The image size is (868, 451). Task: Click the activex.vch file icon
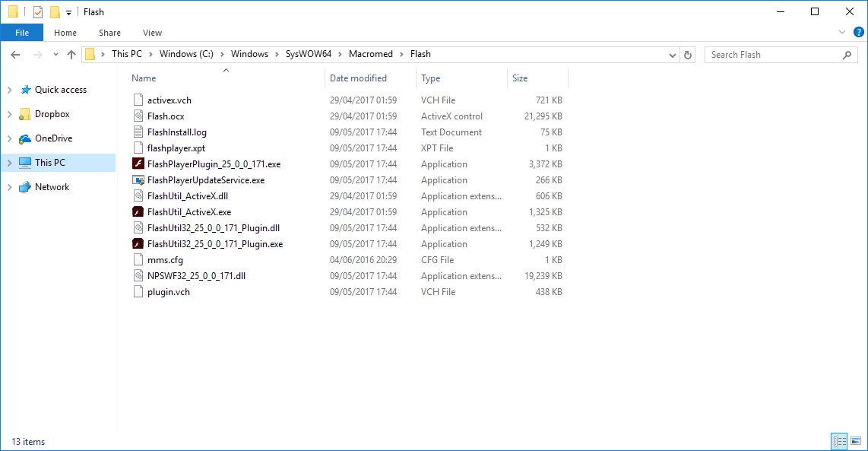coord(138,100)
